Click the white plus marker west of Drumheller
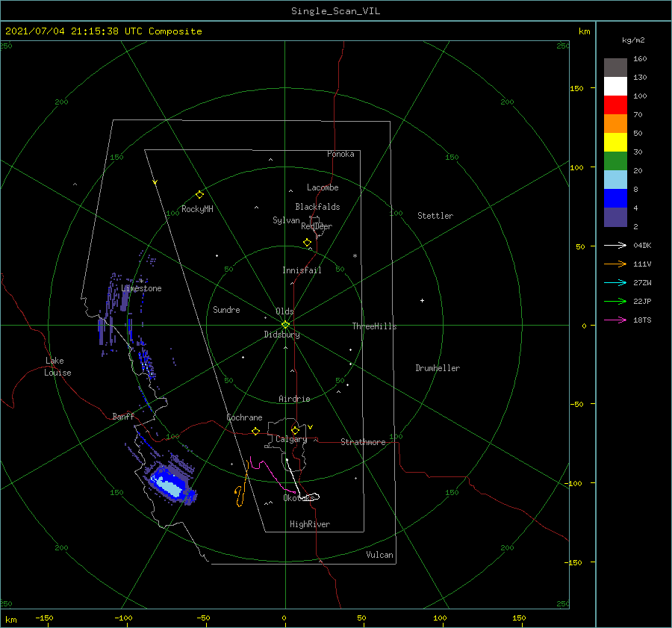This screenshot has width=672, height=628. click(422, 300)
